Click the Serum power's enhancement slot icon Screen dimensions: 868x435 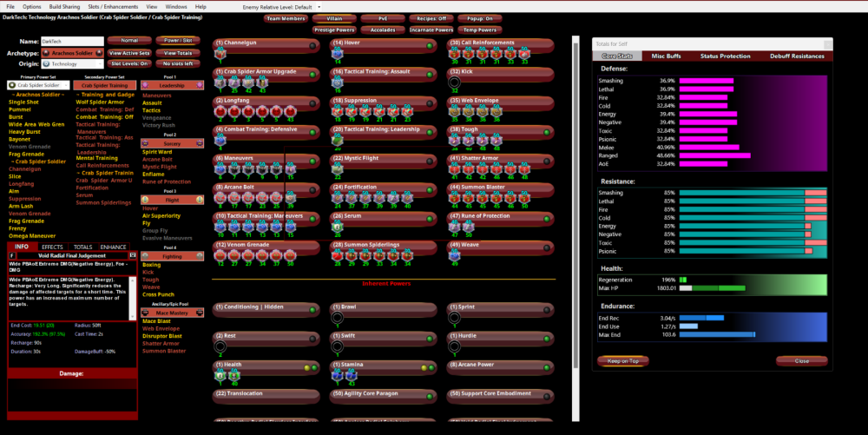337,227
